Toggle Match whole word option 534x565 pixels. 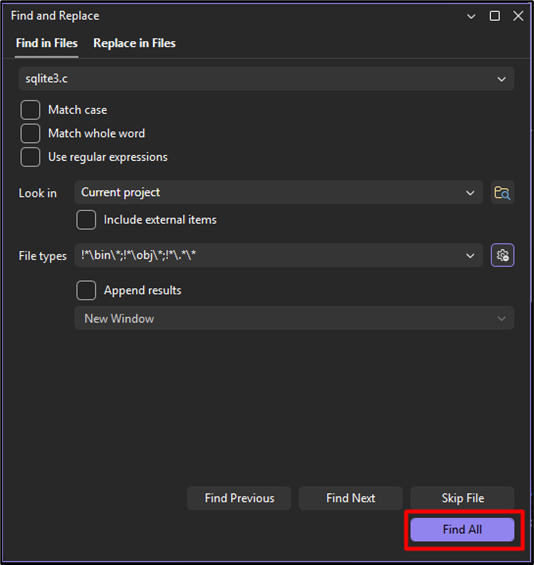pyautogui.click(x=30, y=133)
